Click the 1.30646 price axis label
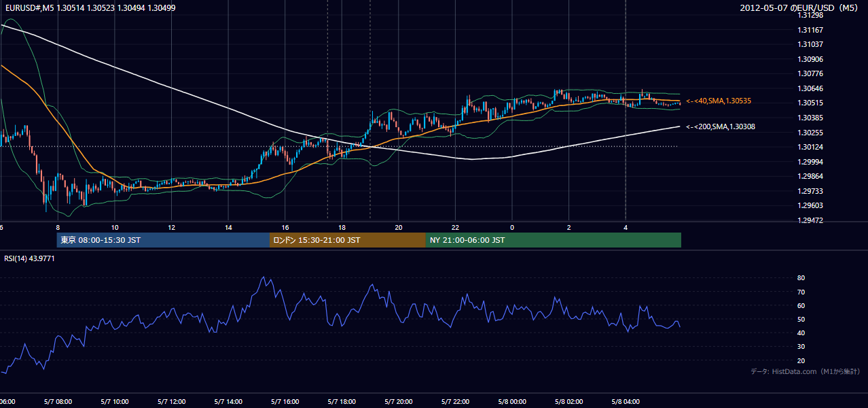 pos(811,88)
